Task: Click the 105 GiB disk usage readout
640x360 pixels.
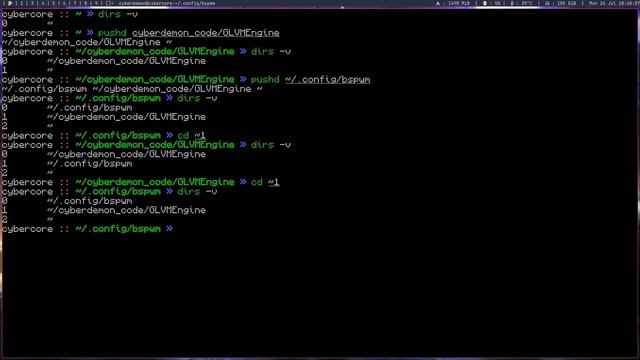Action: (566, 3)
